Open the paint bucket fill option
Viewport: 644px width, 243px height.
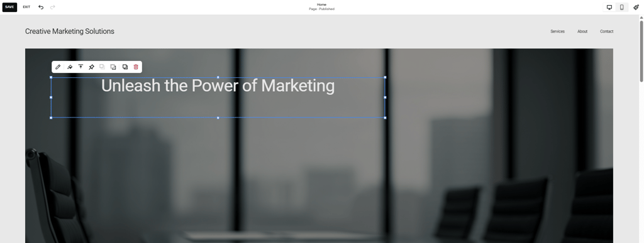tap(70, 67)
